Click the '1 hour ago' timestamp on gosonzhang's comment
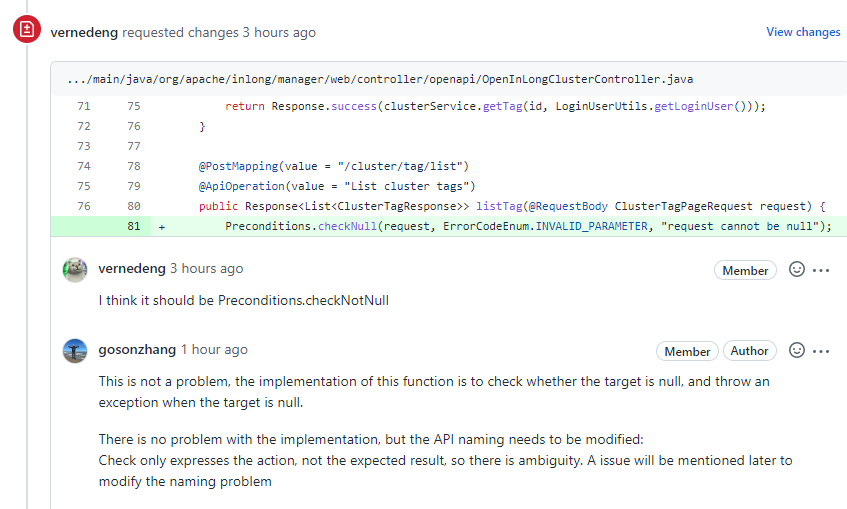Image resolution: width=847 pixels, height=509 pixels. pyautogui.click(x=214, y=350)
